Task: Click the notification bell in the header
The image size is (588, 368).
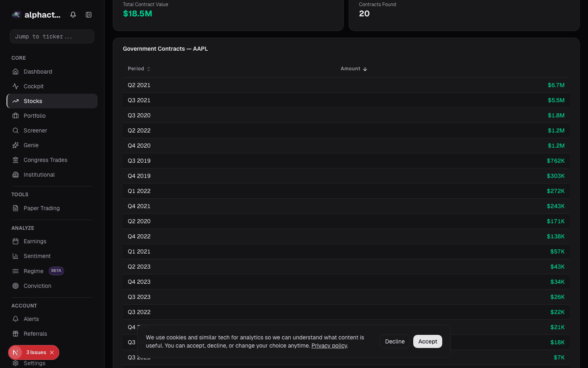Action: pyautogui.click(x=73, y=14)
